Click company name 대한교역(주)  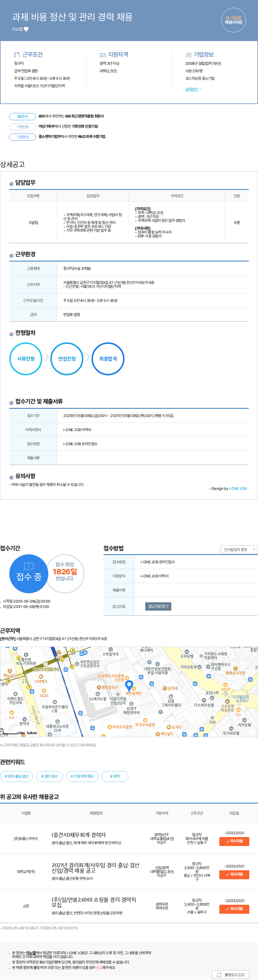[26, 871]
